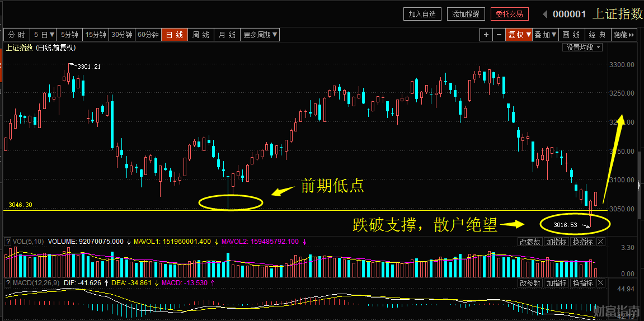644x321 pixels.
Task: Open 委托交易 trading button
Action: tap(509, 14)
